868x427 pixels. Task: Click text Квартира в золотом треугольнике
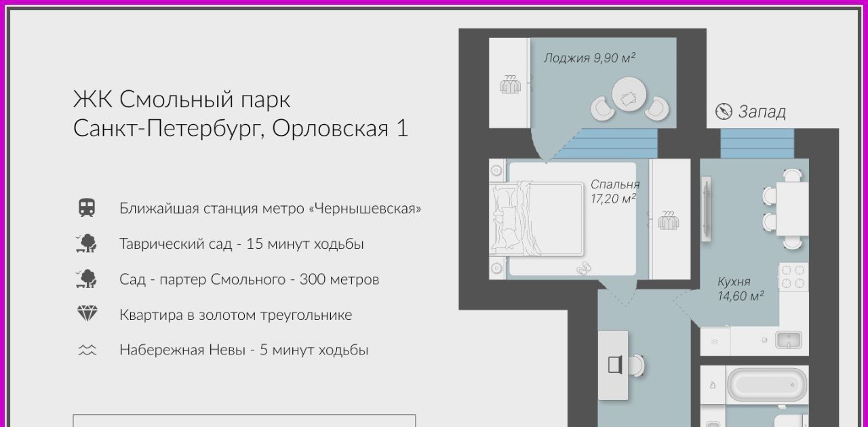point(235,315)
